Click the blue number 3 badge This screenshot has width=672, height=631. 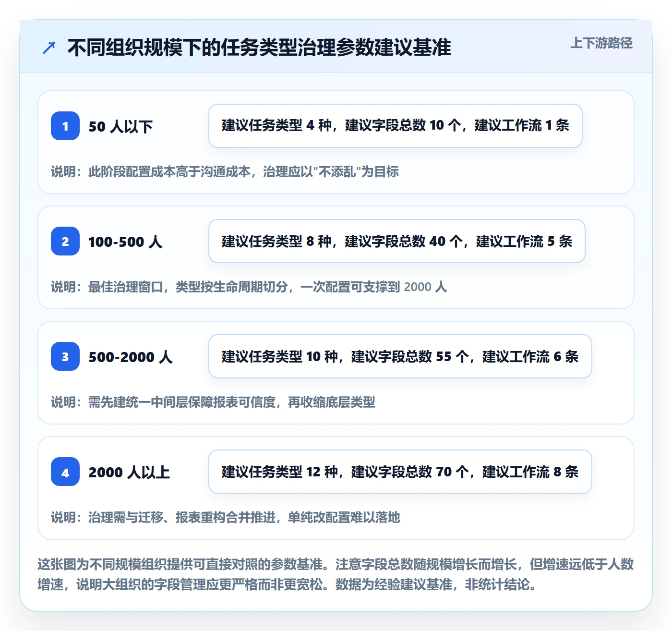pyautogui.click(x=65, y=356)
